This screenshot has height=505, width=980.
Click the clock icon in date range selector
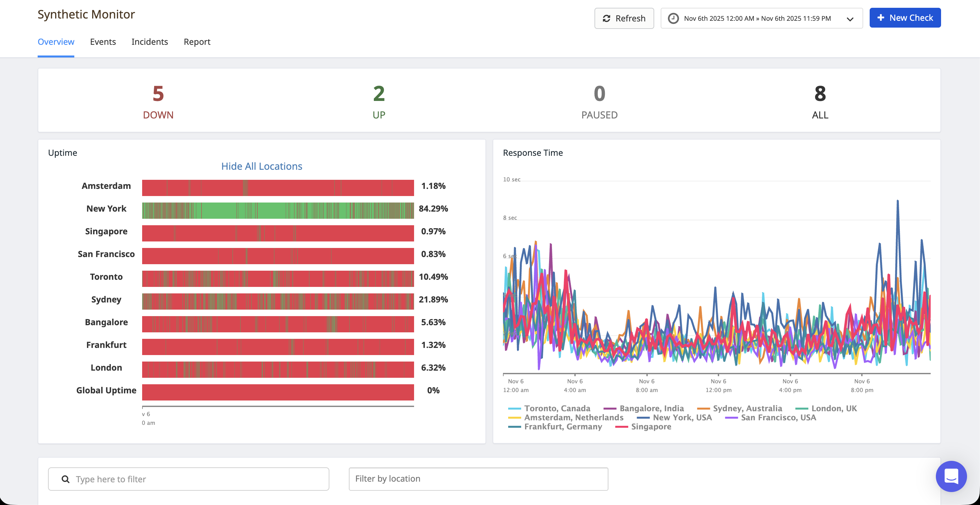point(673,18)
